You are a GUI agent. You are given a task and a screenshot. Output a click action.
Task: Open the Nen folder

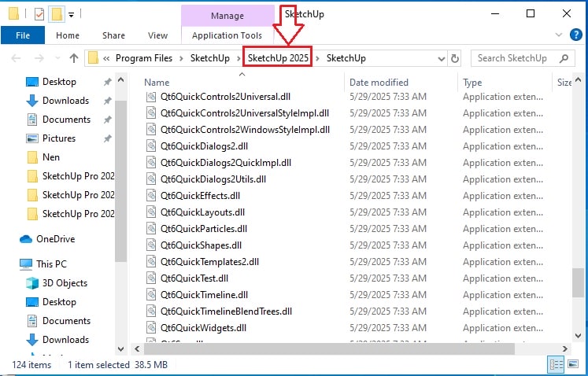(50, 157)
